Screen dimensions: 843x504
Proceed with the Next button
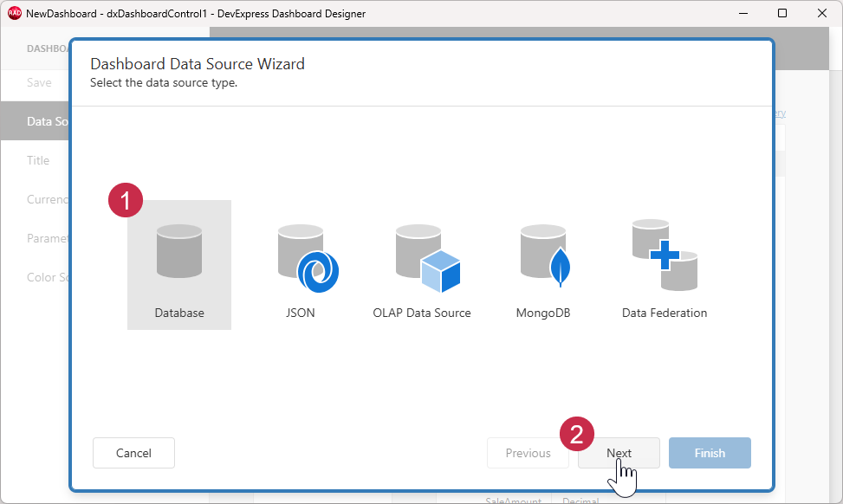[x=619, y=453]
